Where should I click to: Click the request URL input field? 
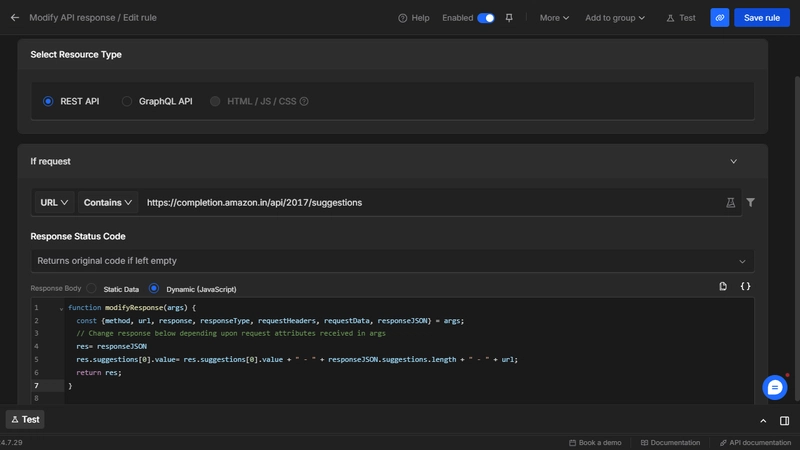point(431,203)
